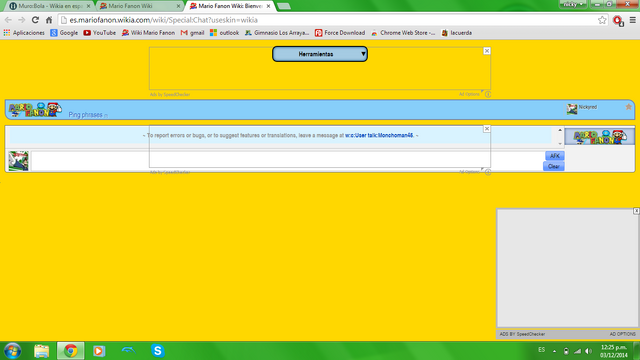Close the Mario Fanon Wiki tab
The width and height of the screenshot is (640, 360).
coord(178,6)
